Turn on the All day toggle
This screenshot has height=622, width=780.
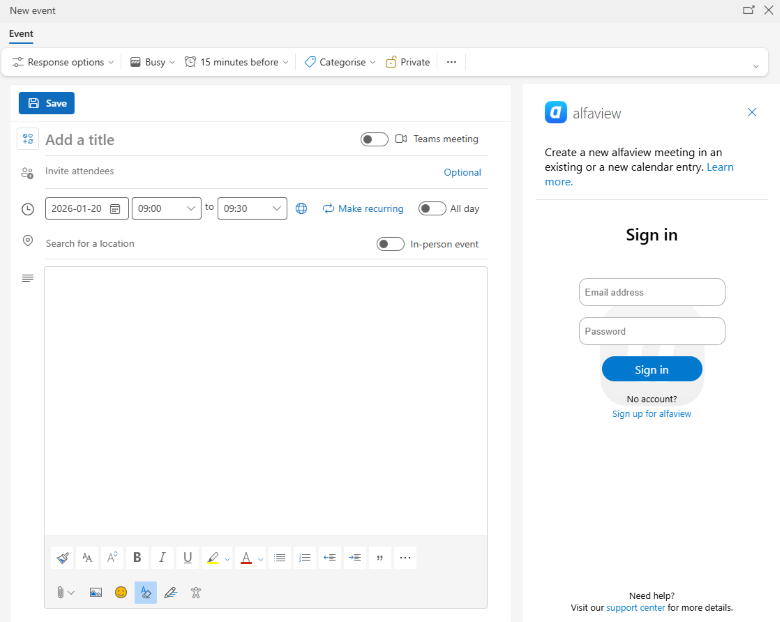click(431, 209)
